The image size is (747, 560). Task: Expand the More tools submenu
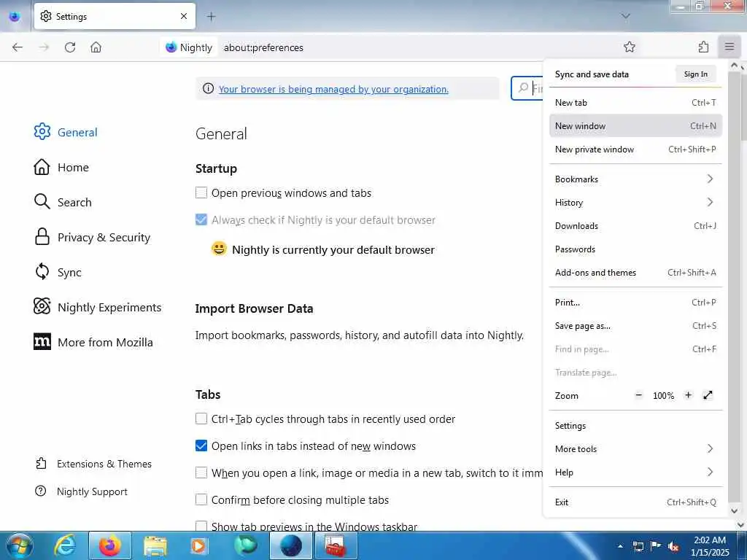[x=635, y=449]
